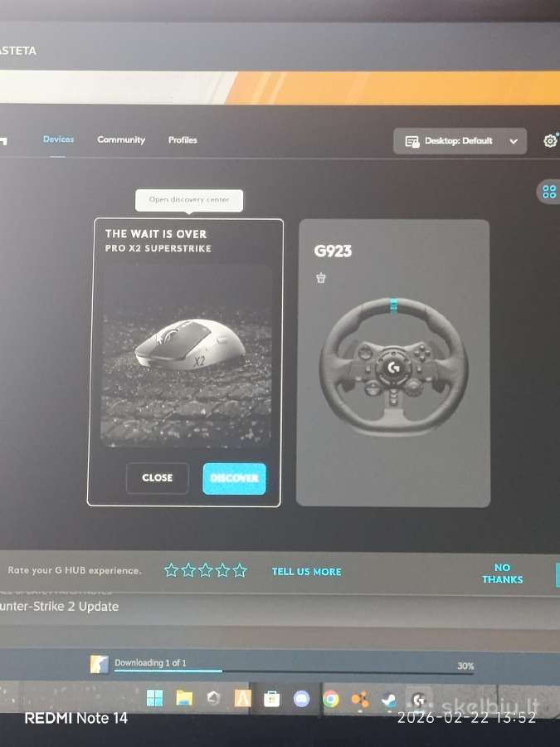Open the orange molecule-icon app on taskbar

click(360, 700)
